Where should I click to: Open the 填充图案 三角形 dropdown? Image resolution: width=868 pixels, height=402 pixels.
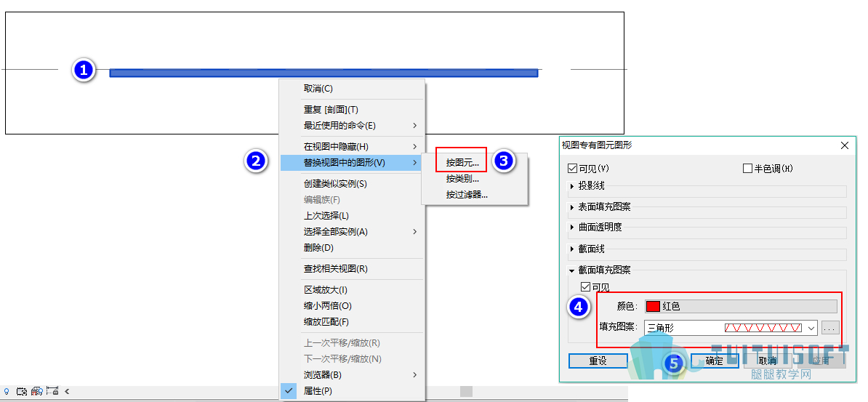click(x=731, y=328)
